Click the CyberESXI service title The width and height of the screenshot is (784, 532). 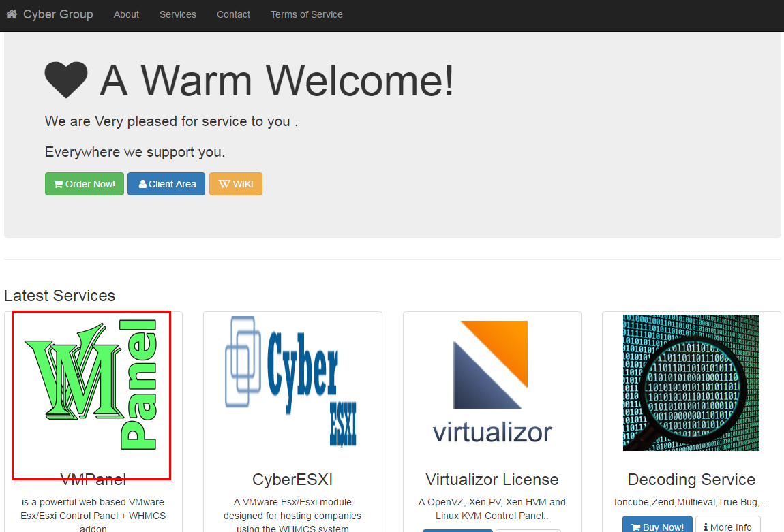click(292, 480)
